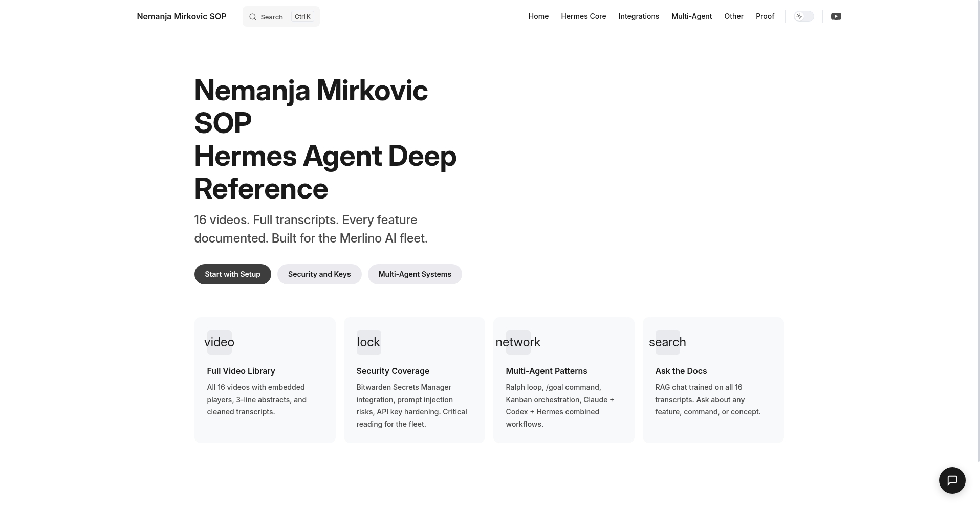Click the Multi-Agent Systems button
Screen dimensions: 980x506
point(415,274)
